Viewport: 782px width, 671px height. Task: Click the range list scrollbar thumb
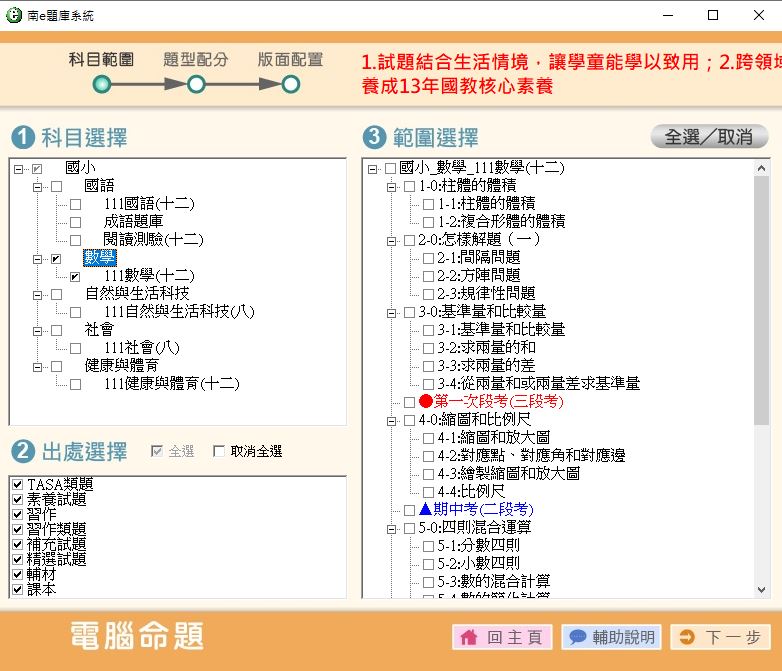(761, 301)
